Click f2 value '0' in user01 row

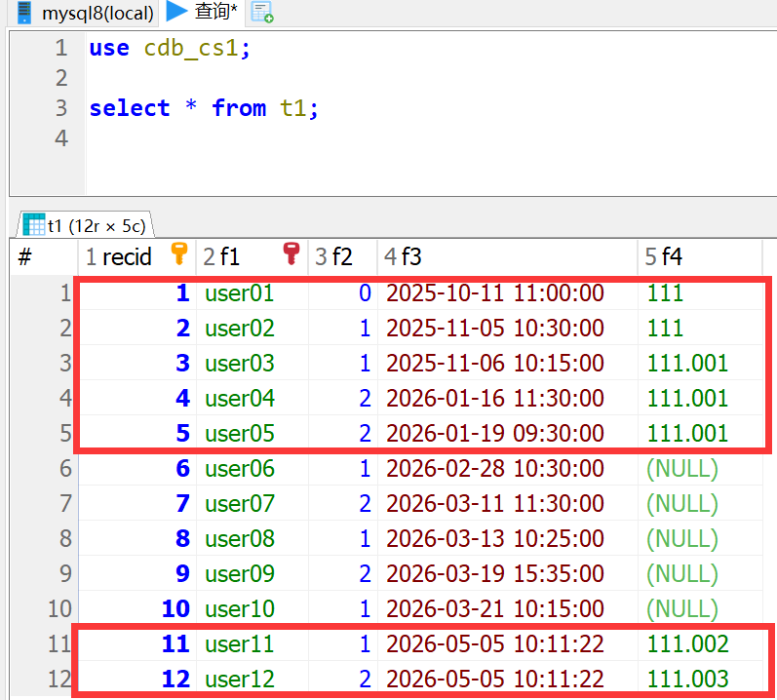tap(366, 292)
